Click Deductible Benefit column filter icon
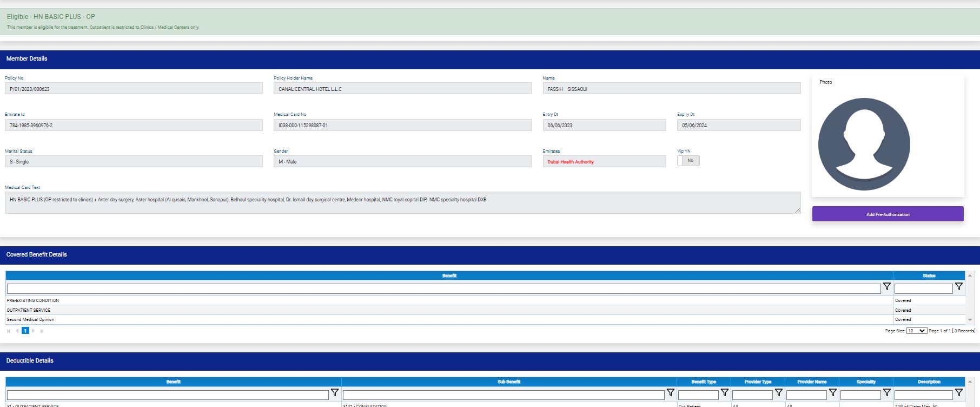The image size is (980, 407). (335, 392)
